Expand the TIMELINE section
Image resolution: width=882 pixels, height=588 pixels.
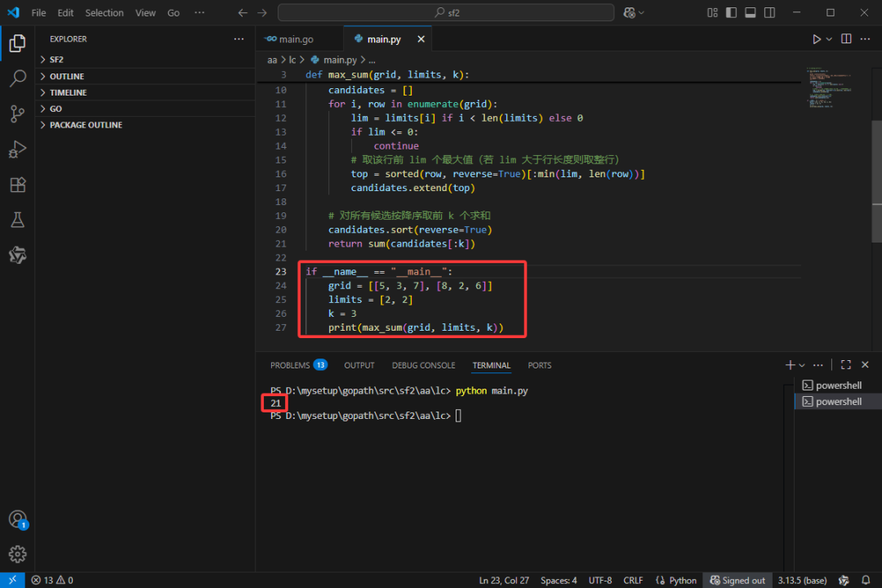coord(68,92)
